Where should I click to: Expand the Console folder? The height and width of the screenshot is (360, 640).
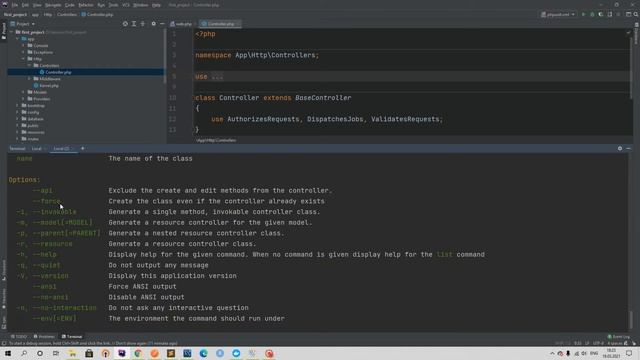coord(24,45)
